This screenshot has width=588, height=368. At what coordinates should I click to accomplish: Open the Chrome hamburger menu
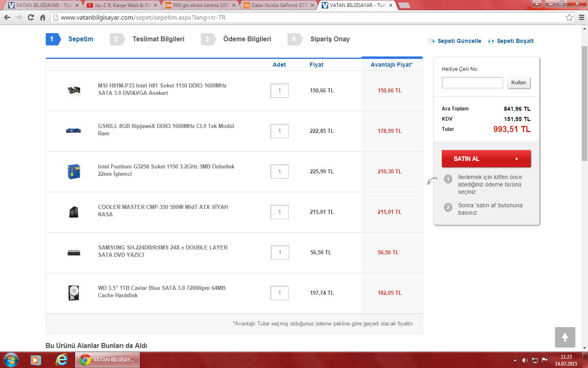pyautogui.click(x=581, y=17)
